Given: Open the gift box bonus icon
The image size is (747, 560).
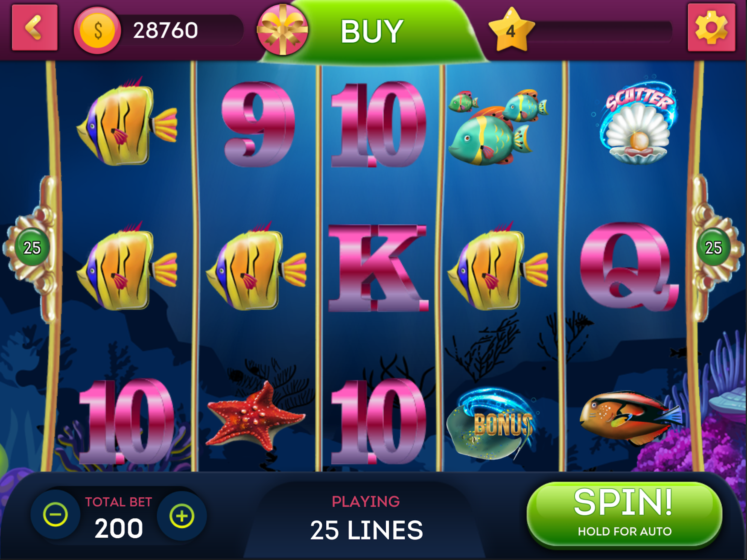Looking at the screenshot, I should tap(282, 30).
